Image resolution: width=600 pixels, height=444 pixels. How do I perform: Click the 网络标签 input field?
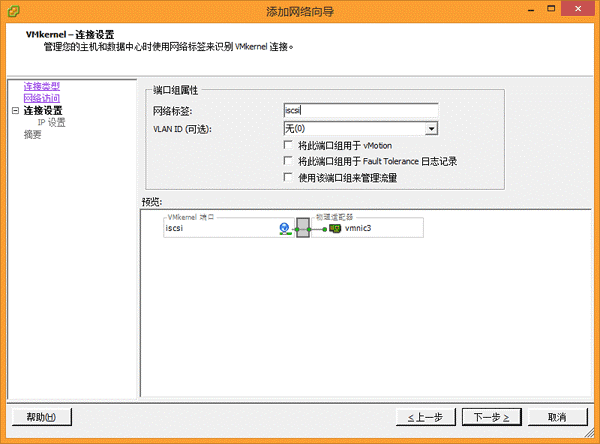tap(361, 110)
